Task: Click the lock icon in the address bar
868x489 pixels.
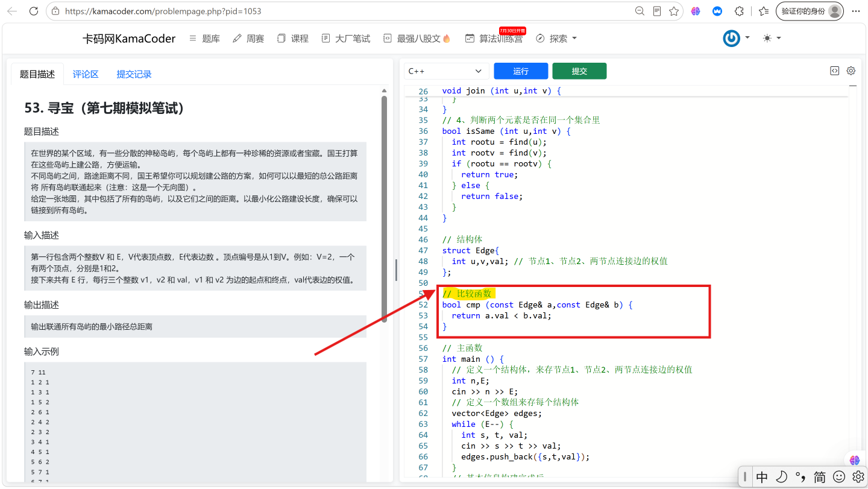Action: pyautogui.click(x=55, y=11)
